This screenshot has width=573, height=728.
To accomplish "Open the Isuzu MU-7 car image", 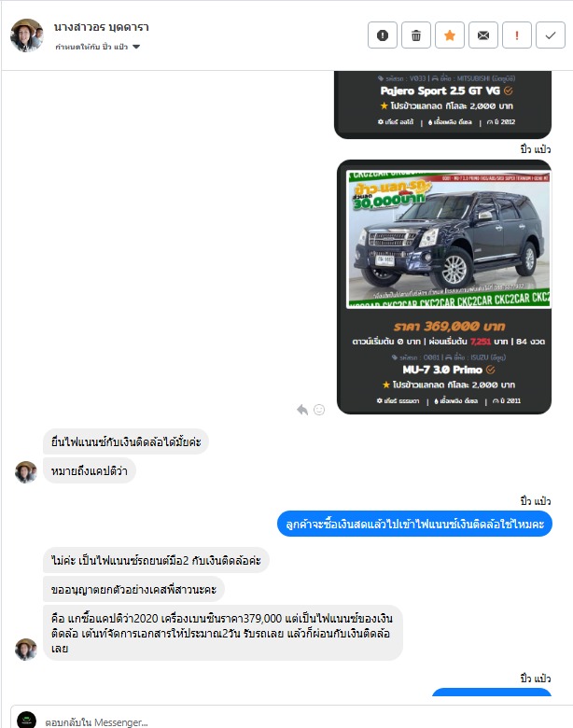I will pyautogui.click(x=448, y=239).
